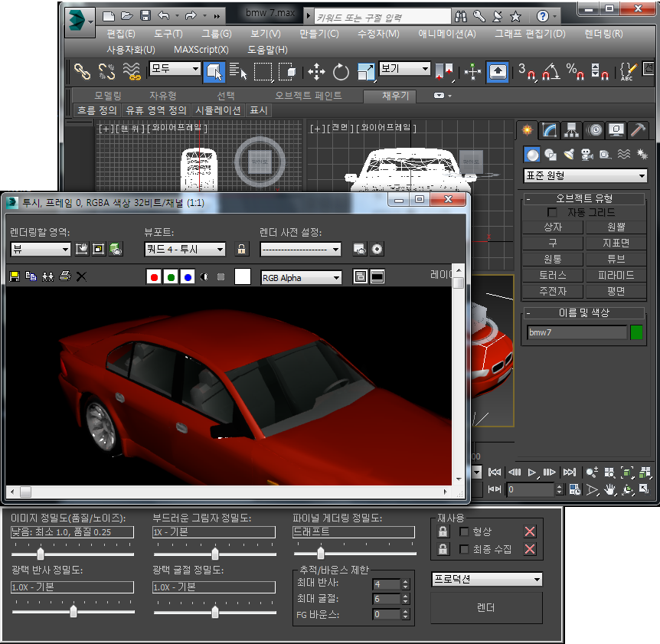660x644 pixels.
Task: Click the 주전자 teapot primitive button
Action: tap(553, 291)
